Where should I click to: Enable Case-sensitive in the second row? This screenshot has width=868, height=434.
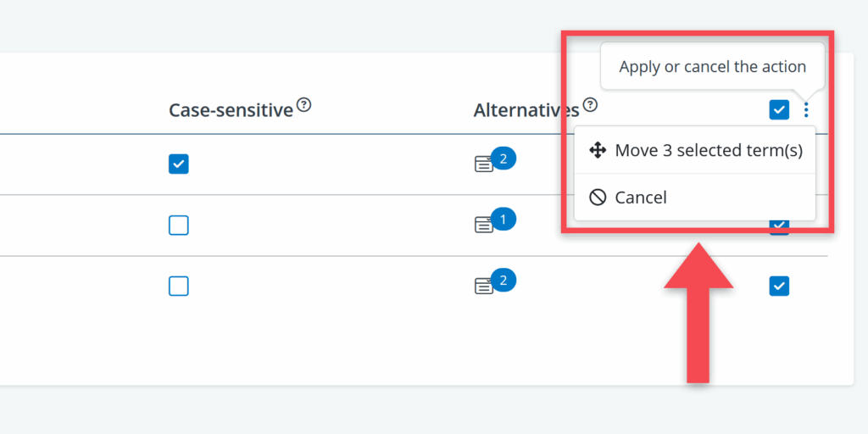178,225
